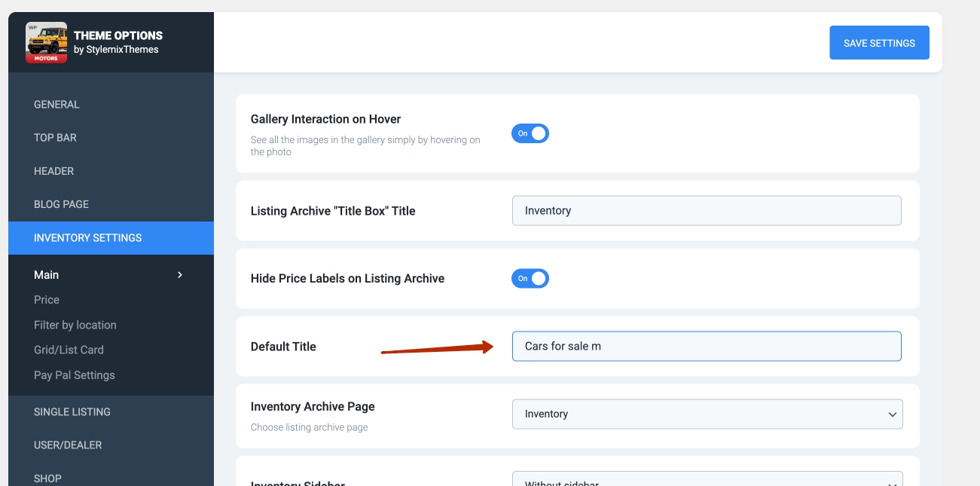Screen dimensions: 980x486
Task: Click the Motors theme logo icon
Action: (x=46, y=43)
